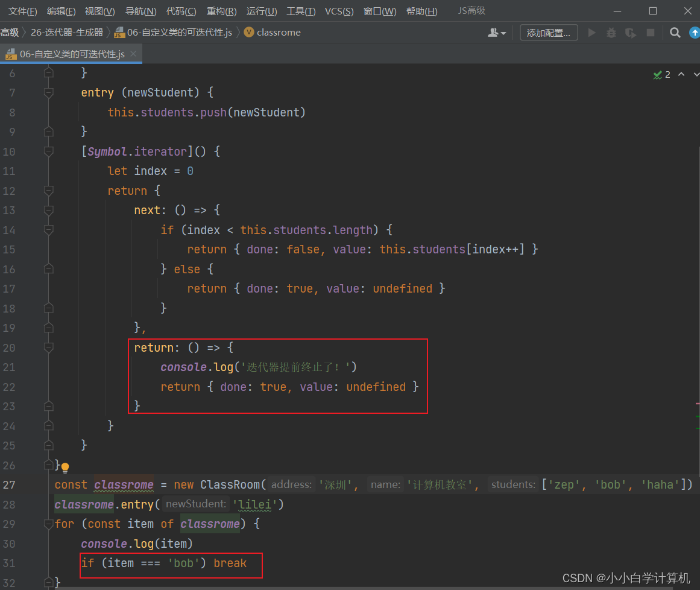Screen dimensions: 700x590
Task: Select the 06-自定义类的可迭代性.js editor tab
Action: (x=72, y=54)
